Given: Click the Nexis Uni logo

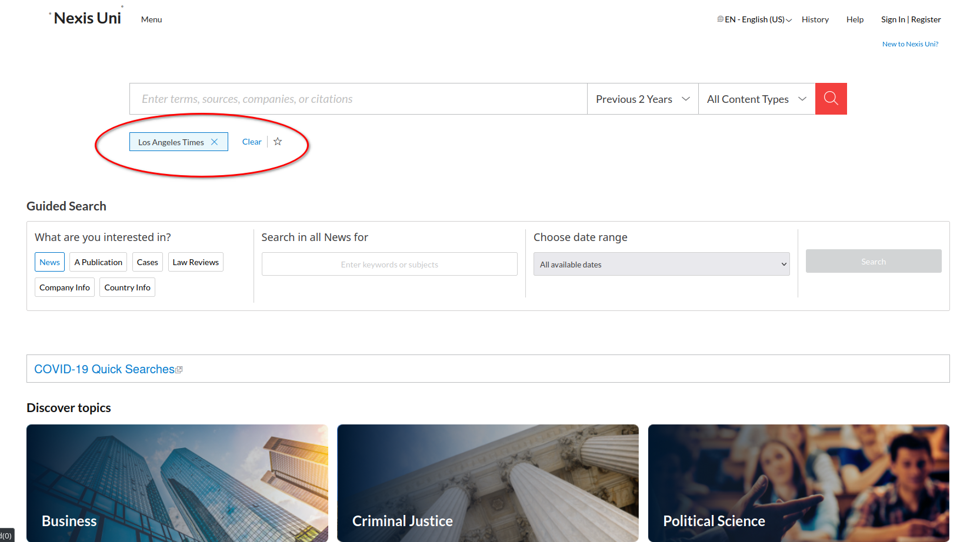Looking at the screenshot, I should click(x=87, y=18).
